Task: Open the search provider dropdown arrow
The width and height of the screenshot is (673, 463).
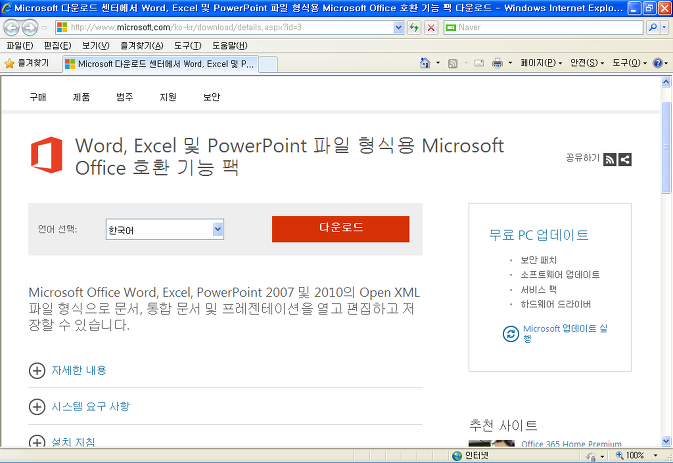Action: [x=664, y=27]
